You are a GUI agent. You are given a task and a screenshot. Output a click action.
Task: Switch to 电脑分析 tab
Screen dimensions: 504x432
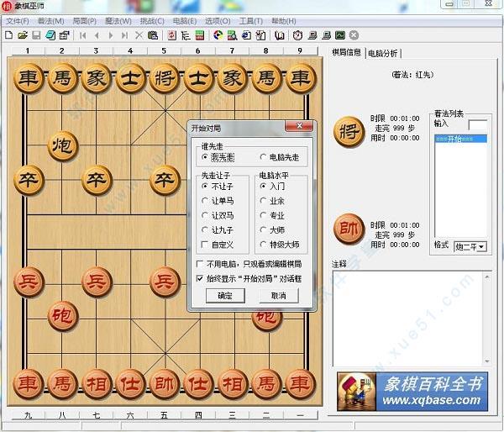[383, 53]
